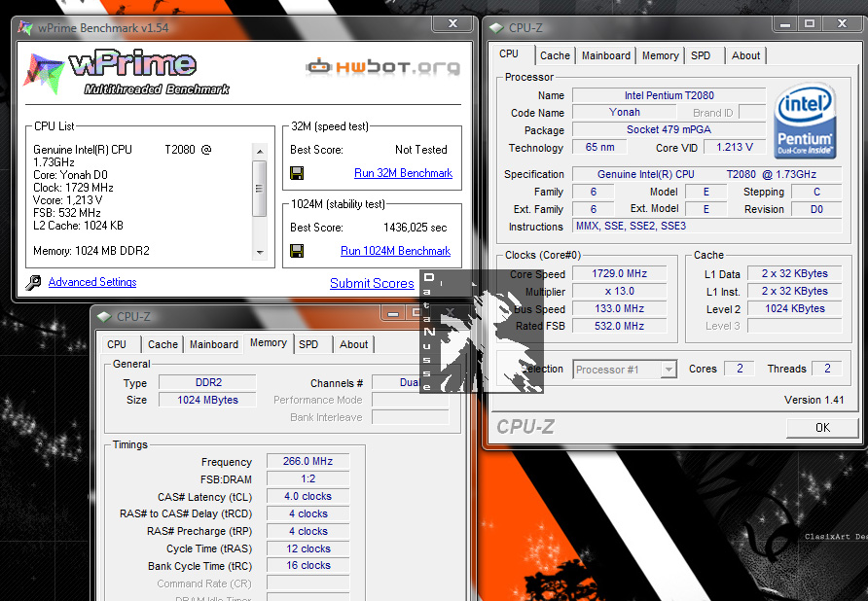Viewport: 868px width, 601px height.
Task: Open Advanced Settings in wPrime
Action: 92,282
